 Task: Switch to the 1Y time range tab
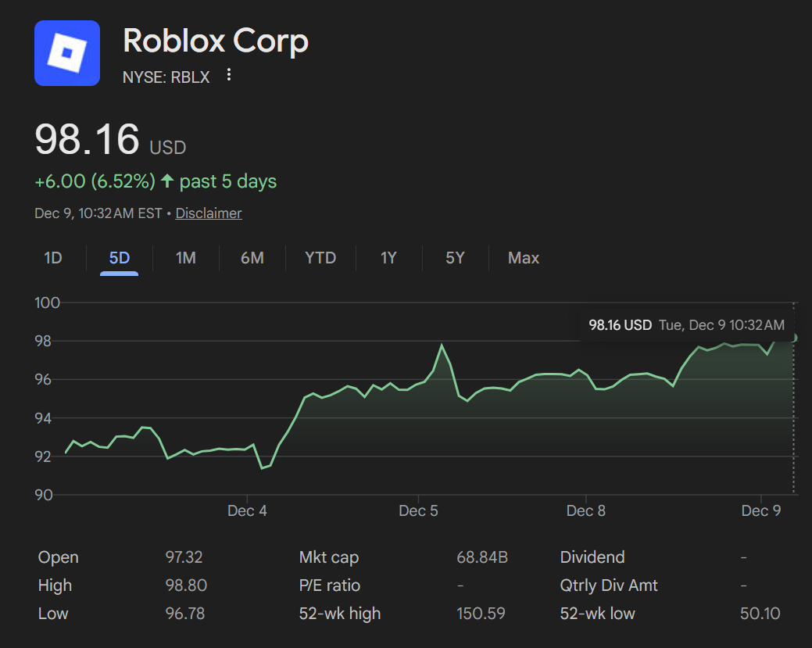(x=388, y=257)
